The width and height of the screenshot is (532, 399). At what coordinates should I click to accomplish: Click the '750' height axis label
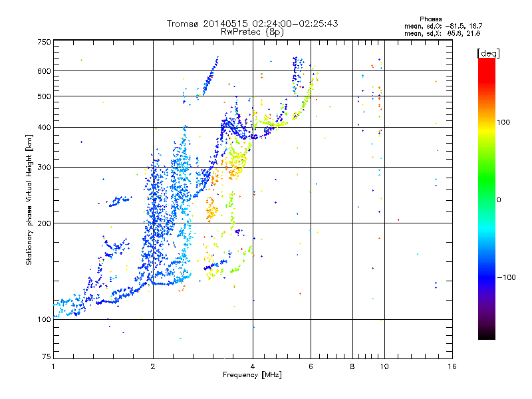tap(45, 42)
